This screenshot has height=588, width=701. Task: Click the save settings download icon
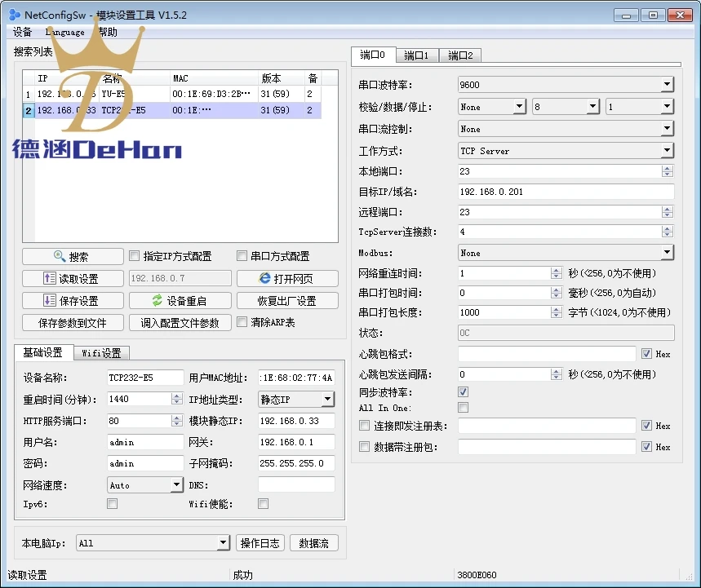click(49, 300)
